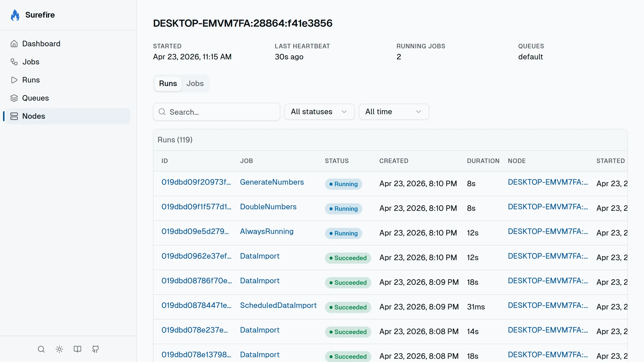Open run 019dbd09f20973f…
Viewport: 644px width, 362px height.
point(196,182)
